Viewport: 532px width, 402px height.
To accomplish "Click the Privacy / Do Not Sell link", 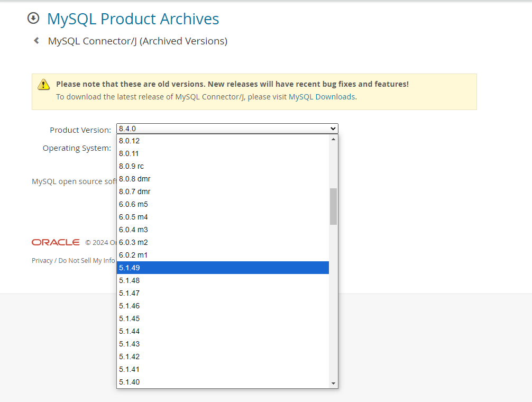I will [73, 261].
